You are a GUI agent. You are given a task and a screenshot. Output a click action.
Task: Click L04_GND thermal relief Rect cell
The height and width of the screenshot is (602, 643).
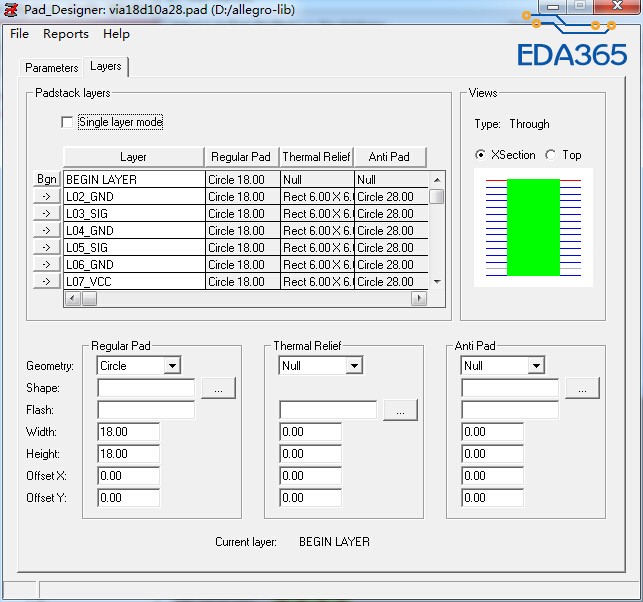317,231
